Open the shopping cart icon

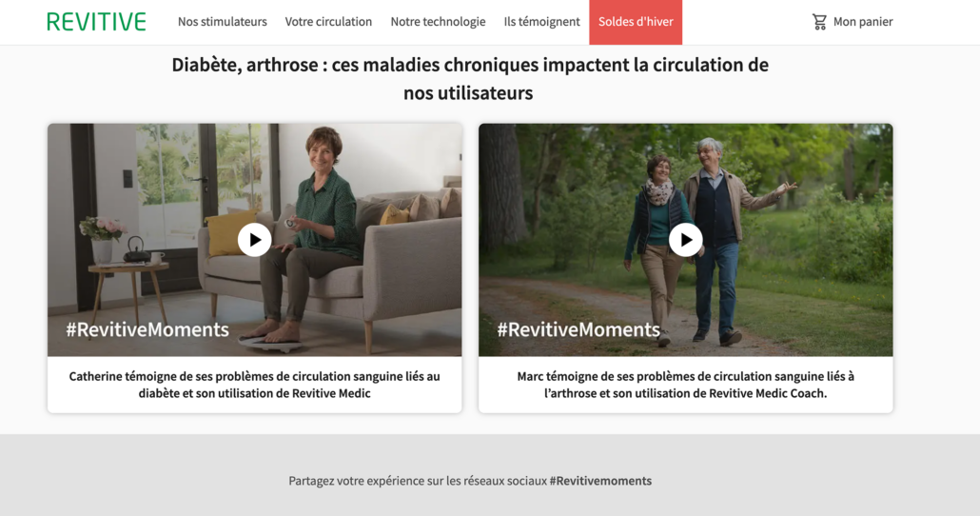pos(819,22)
